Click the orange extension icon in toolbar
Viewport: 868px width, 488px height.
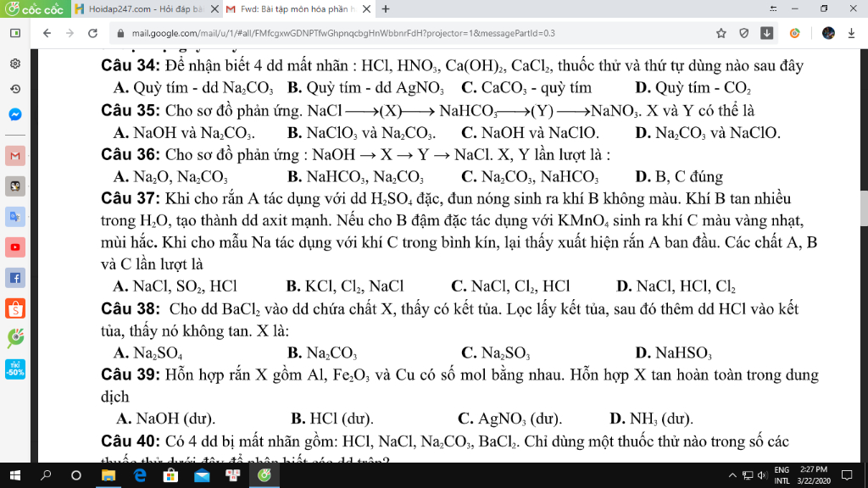click(795, 33)
